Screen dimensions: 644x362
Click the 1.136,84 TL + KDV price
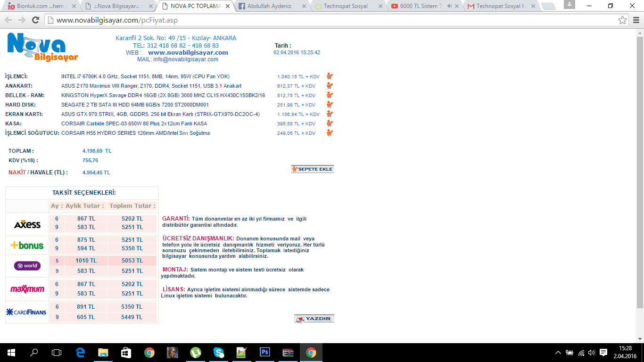[x=298, y=114]
